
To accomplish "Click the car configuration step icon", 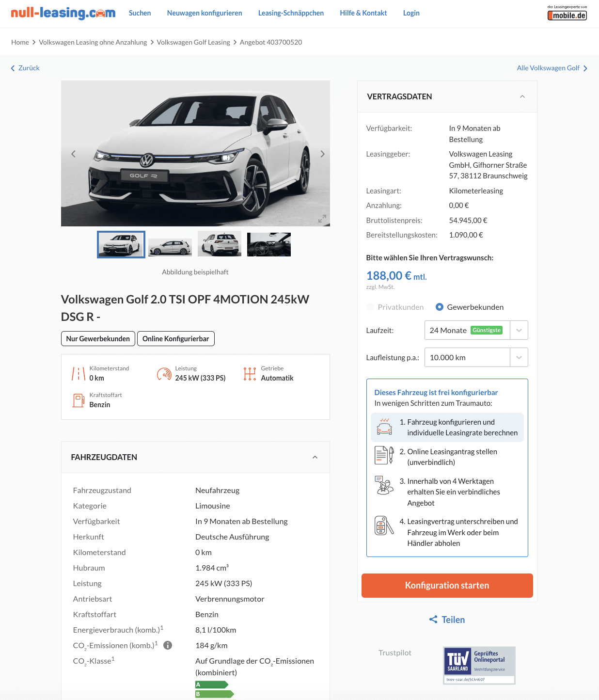I will point(384,427).
